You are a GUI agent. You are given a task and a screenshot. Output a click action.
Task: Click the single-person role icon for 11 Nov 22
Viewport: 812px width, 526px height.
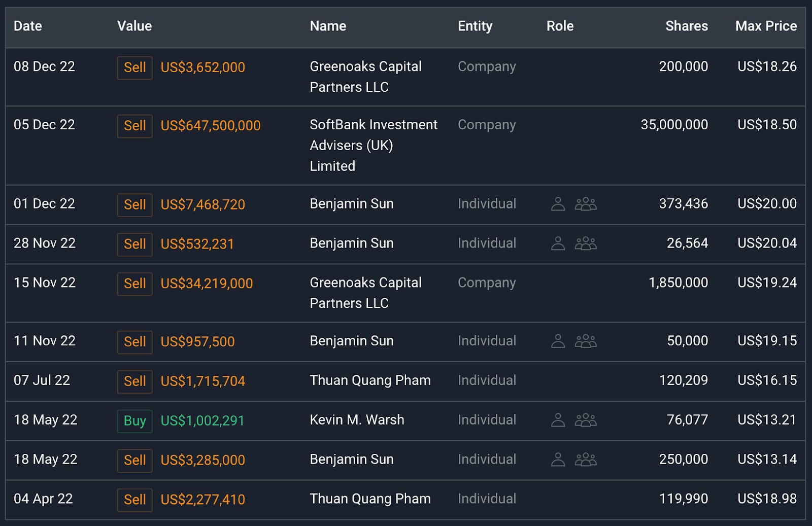[x=558, y=341]
